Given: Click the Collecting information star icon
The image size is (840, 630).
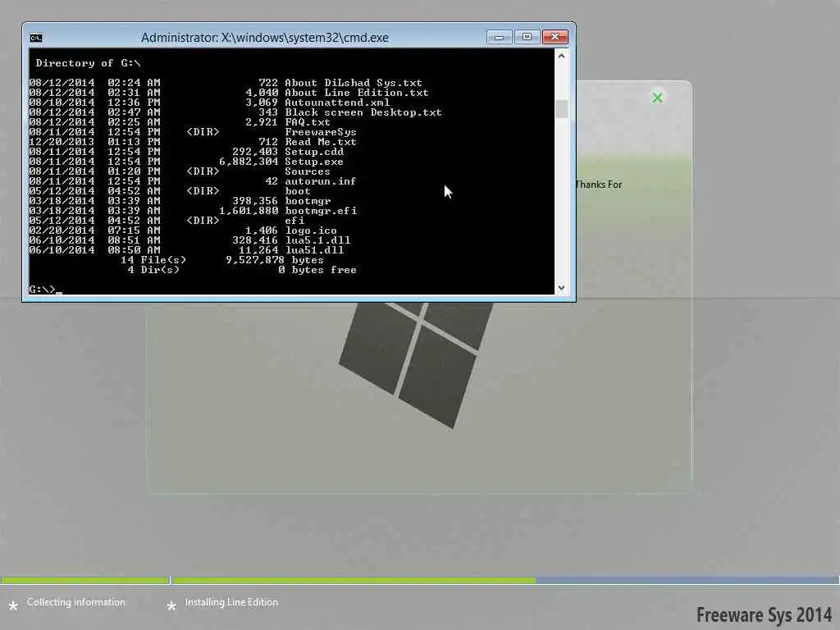Looking at the screenshot, I should pos(13,606).
